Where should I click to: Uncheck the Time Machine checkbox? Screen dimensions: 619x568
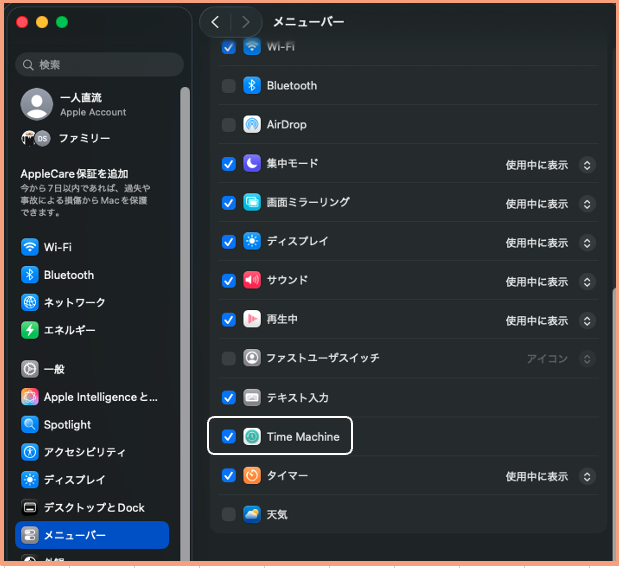pos(229,437)
